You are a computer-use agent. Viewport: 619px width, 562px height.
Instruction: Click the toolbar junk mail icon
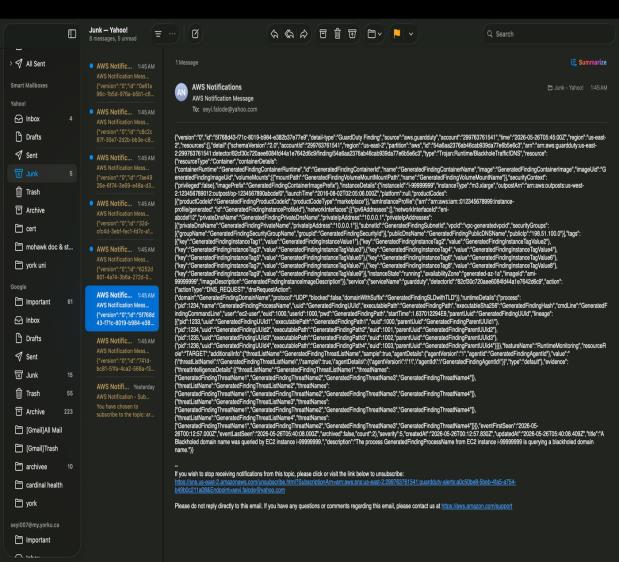click(x=352, y=34)
